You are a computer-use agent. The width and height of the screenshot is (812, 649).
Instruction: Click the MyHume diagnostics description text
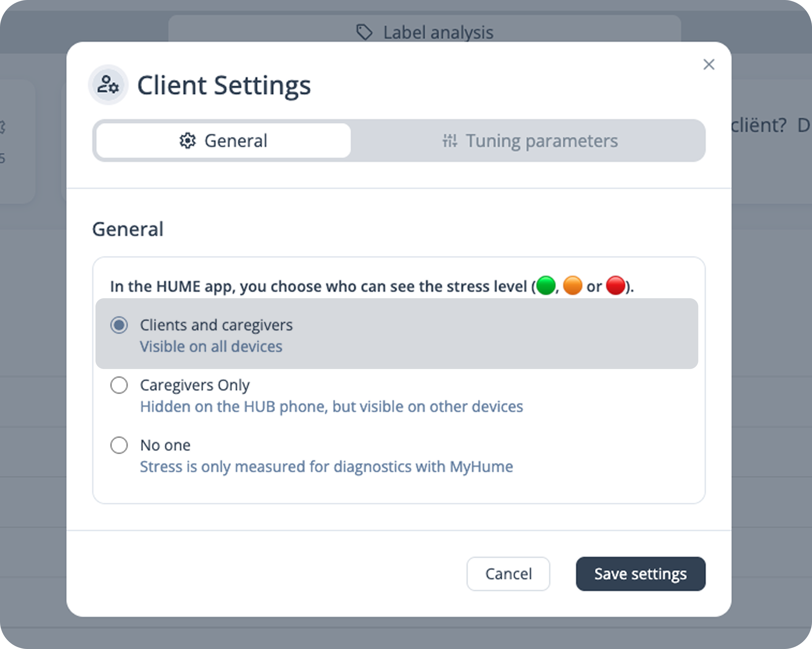(x=326, y=467)
